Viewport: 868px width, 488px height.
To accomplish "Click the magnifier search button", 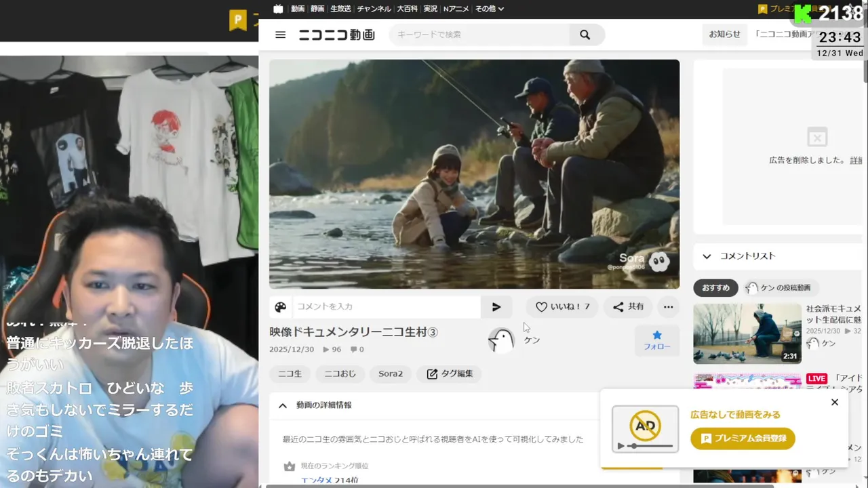I will 585,35.
